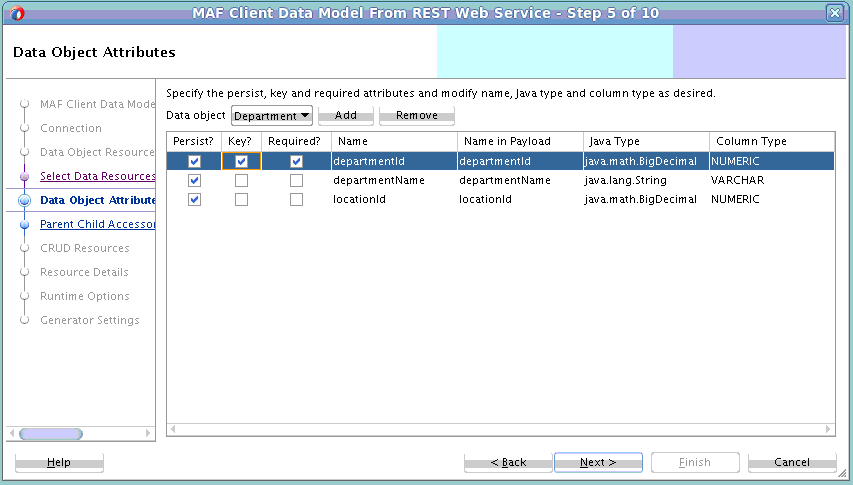Select departmentName Name cell
The height and width of the screenshot is (485, 853).
click(x=394, y=181)
